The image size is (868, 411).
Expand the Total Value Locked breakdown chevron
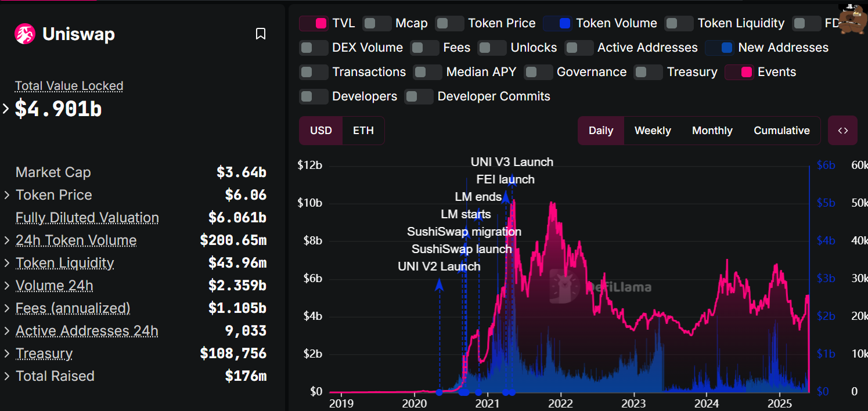(6, 109)
